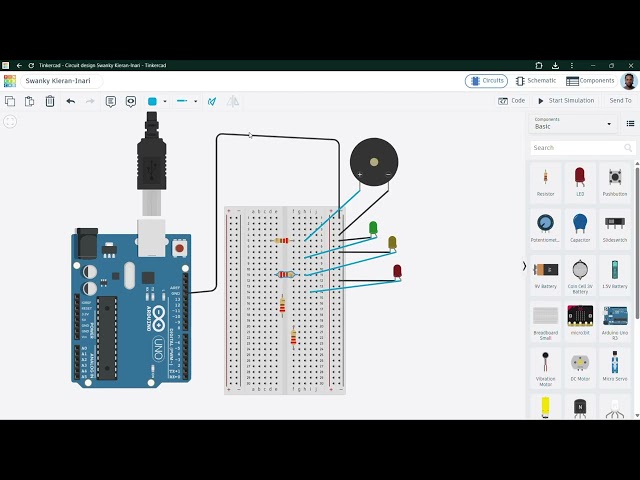640x480 pixels.
Task: Click the Tinkercad logo
Action: tap(10, 81)
